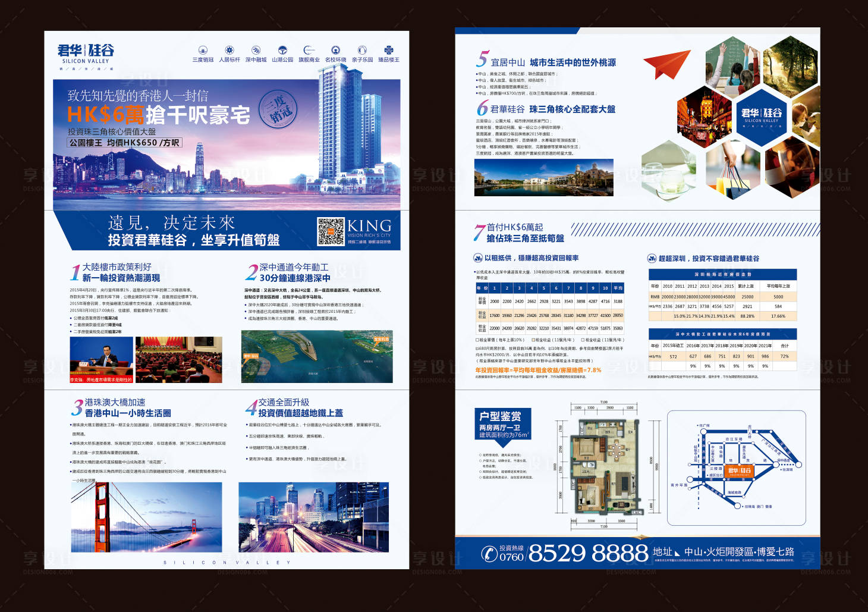Viewport: 868px width, 612px height.
Task: Select the 親子樂園 icon
Action: [x=362, y=50]
